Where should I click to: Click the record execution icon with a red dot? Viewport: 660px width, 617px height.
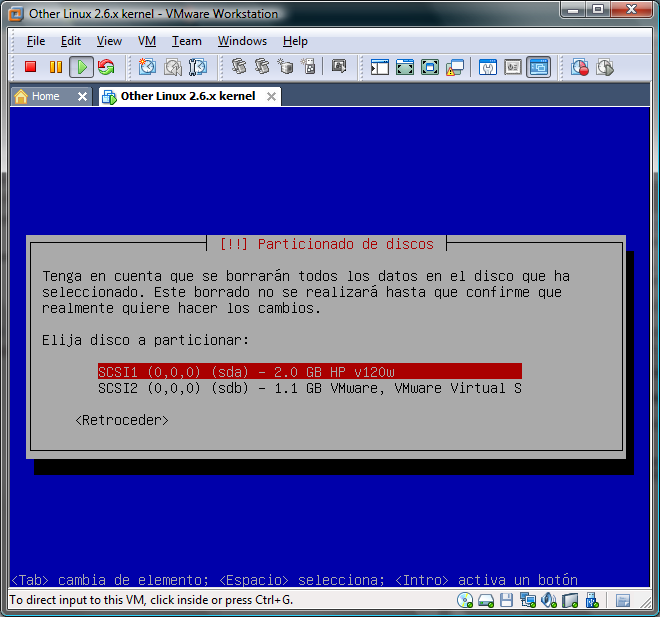(580, 67)
